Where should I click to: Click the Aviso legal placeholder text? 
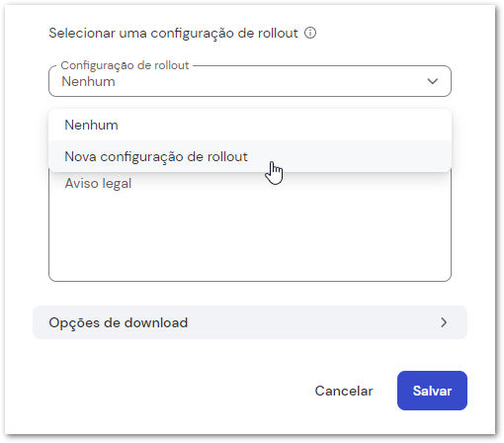(x=98, y=184)
